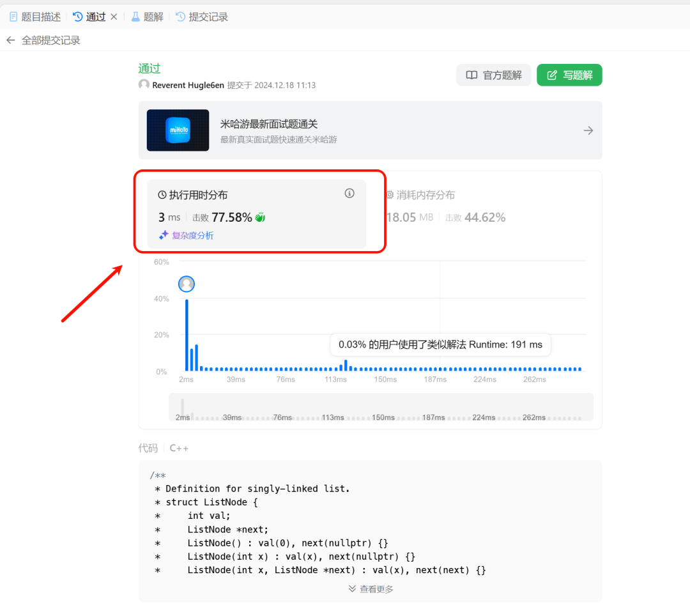Screen dimensions: 690x616
Task: Click the pencil icon in 写题解 button
Action: [x=552, y=75]
